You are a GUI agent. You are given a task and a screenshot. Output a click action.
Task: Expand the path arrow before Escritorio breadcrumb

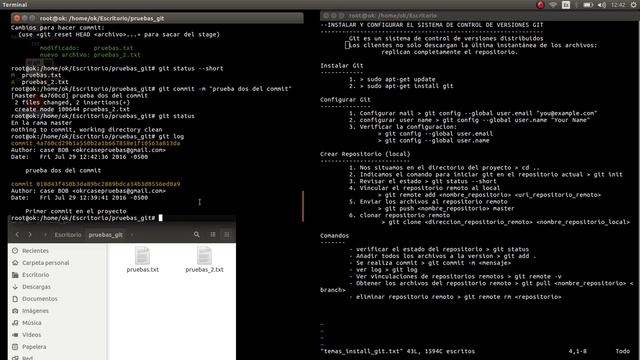(45, 235)
